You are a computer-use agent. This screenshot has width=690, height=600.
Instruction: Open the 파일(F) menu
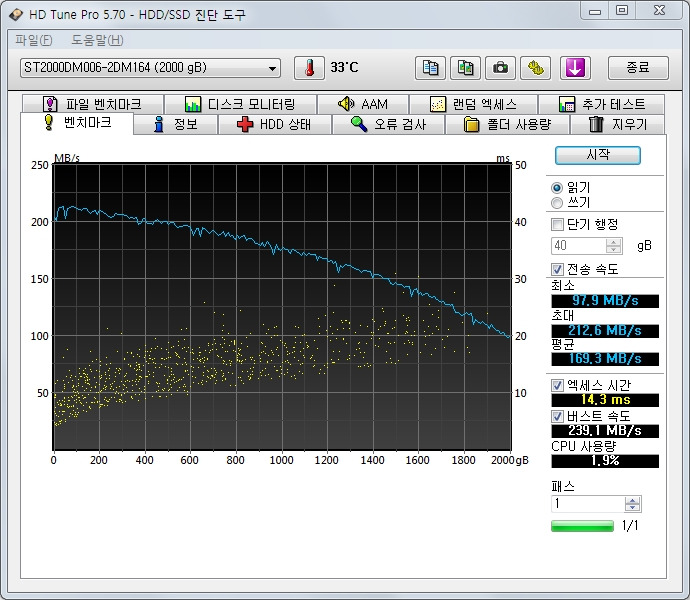pos(33,40)
